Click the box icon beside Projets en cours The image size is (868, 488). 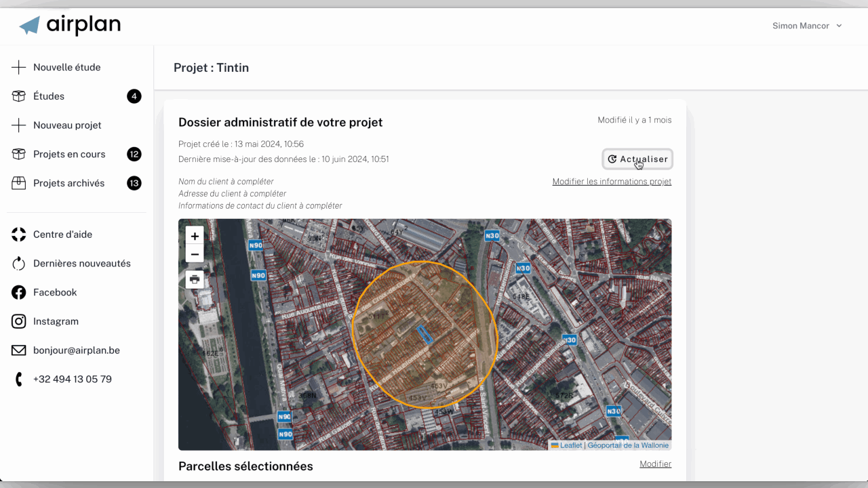(x=19, y=154)
